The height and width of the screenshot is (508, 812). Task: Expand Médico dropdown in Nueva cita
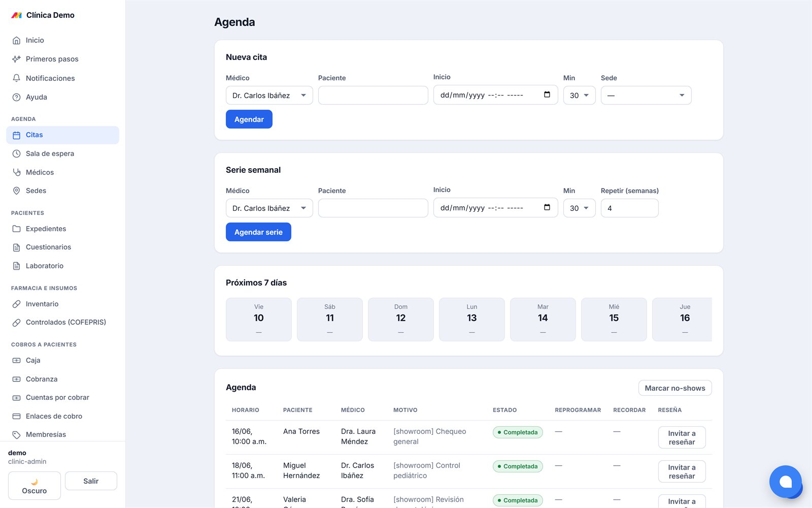[x=269, y=96]
